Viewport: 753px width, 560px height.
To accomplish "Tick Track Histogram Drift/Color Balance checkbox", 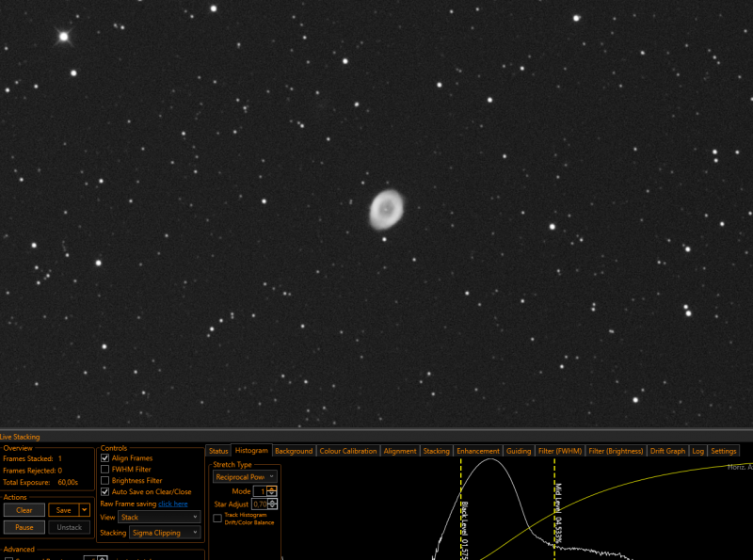I will click(217, 519).
